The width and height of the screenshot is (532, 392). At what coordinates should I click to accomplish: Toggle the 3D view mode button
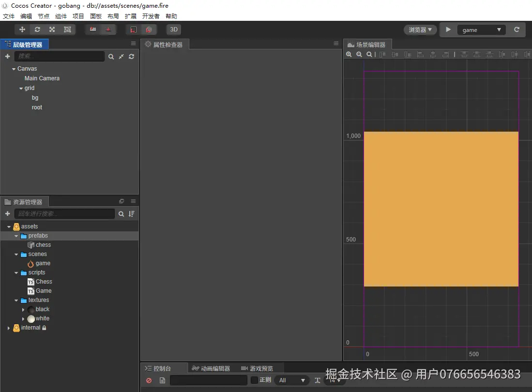tap(174, 30)
